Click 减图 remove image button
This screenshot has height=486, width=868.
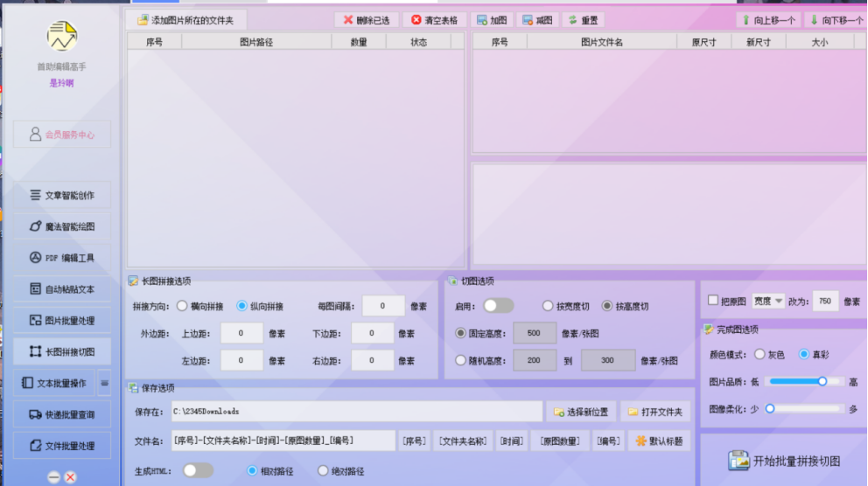tap(537, 20)
